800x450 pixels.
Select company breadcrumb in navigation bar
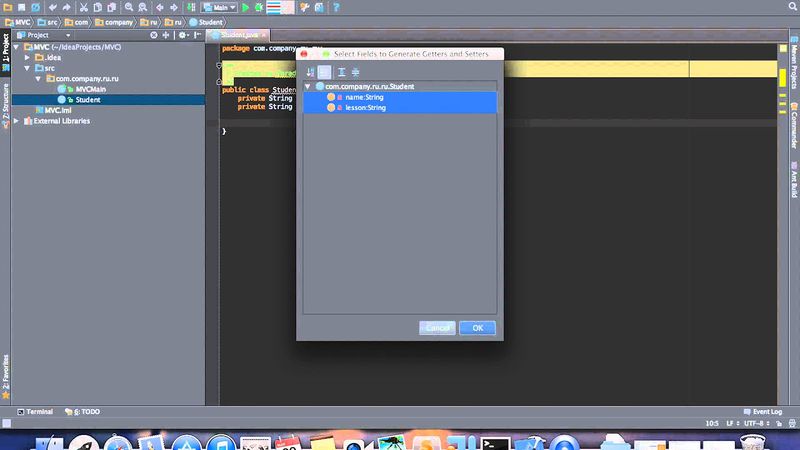pyautogui.click(x=114, y=22)
